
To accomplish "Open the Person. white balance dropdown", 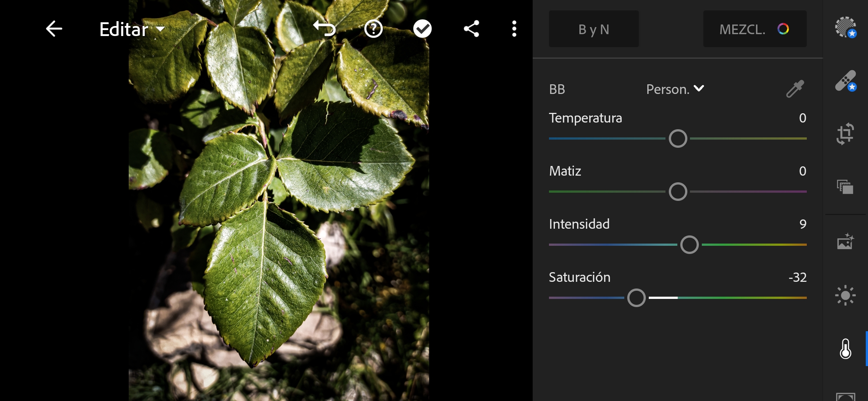I will click(675, 89).
